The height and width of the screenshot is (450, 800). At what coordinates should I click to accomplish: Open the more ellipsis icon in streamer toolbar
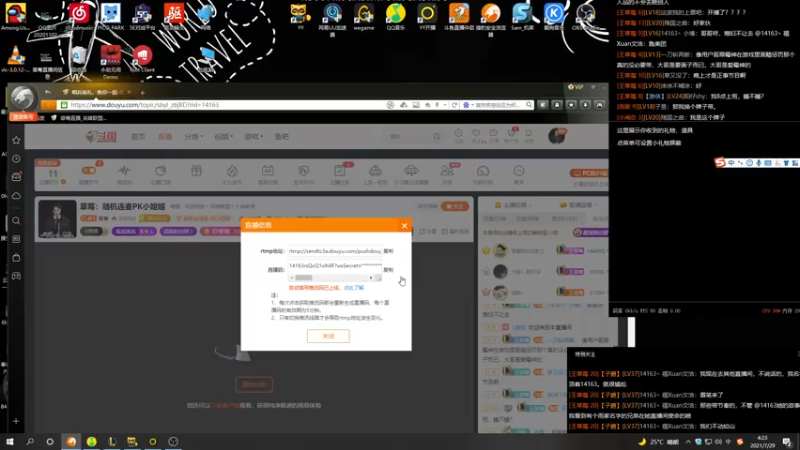coord(518,171)
